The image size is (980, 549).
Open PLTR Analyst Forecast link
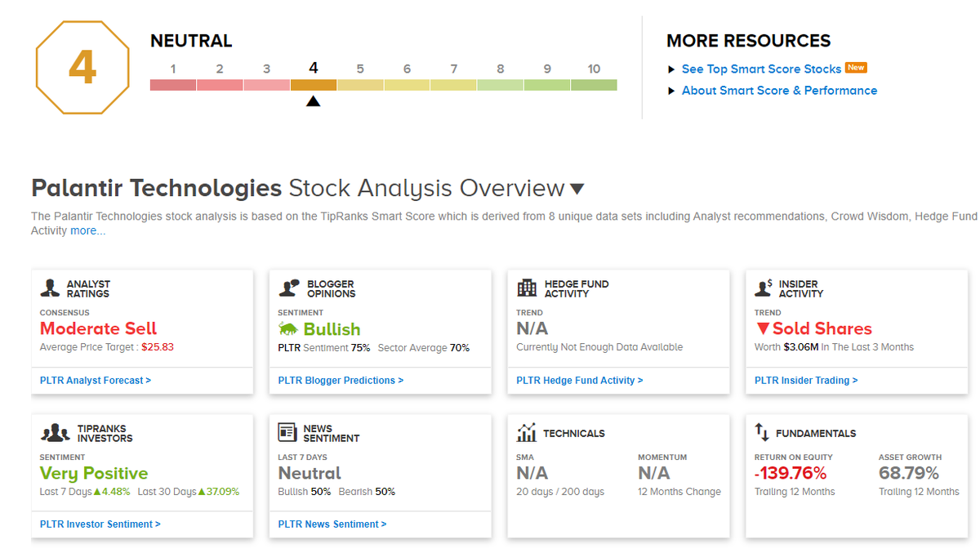click(95, 380)
